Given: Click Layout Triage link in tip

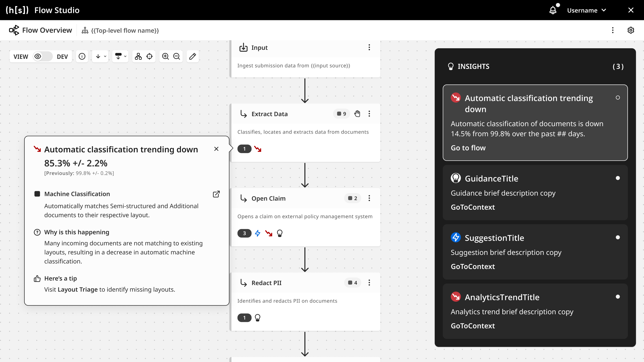Looking at the screenshot, I should coord(78,290).
